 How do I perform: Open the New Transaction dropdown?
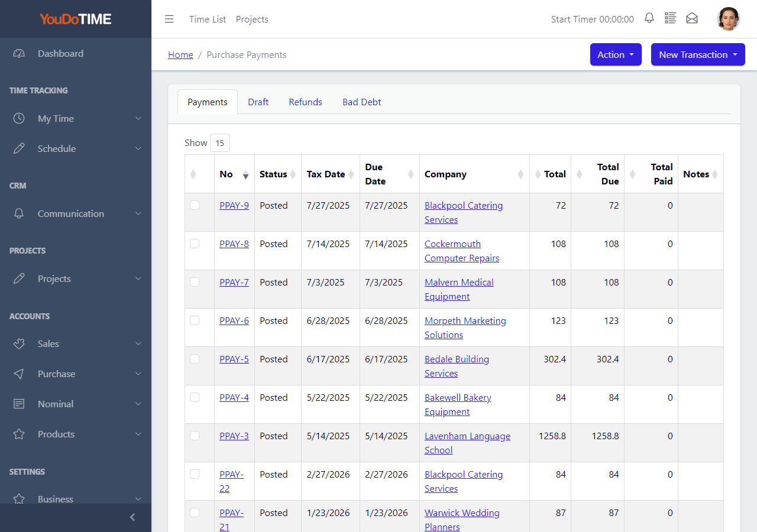click(x=698, y=54)
